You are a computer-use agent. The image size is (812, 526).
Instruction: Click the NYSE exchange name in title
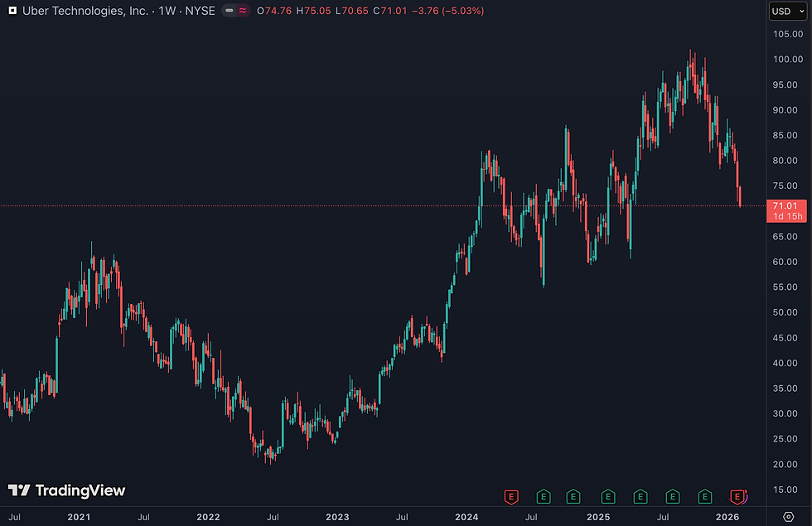(200, 11)
